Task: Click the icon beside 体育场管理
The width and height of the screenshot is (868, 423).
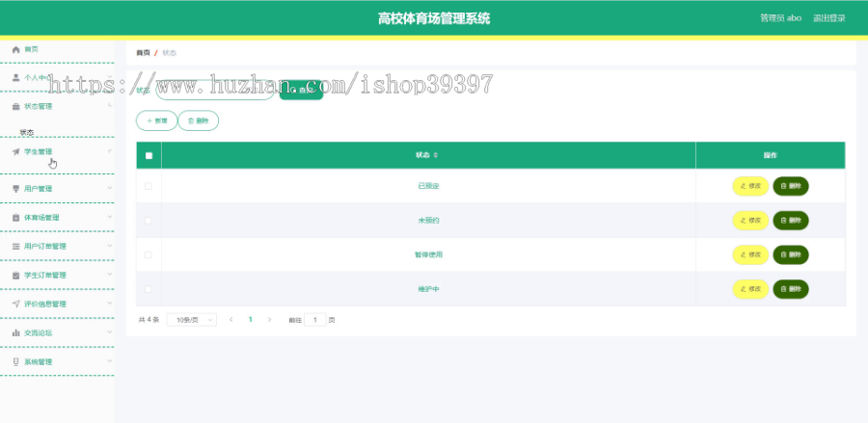Action: [16, 218]
